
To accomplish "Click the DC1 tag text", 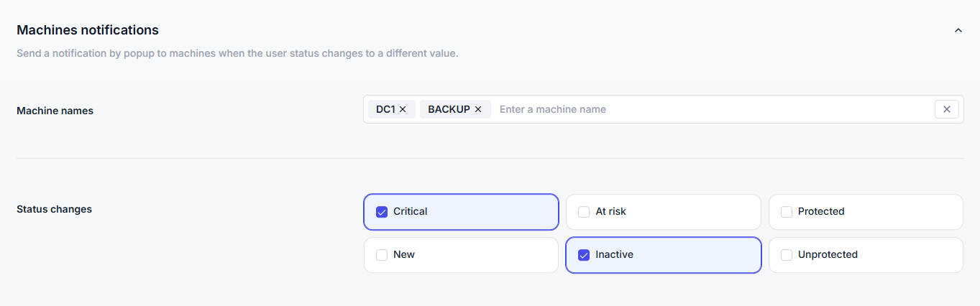I will click(x=385, y=109).
